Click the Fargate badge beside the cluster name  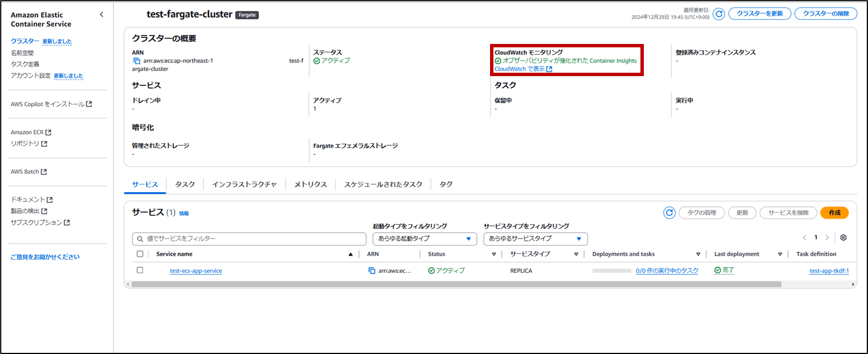click(247, 15)
